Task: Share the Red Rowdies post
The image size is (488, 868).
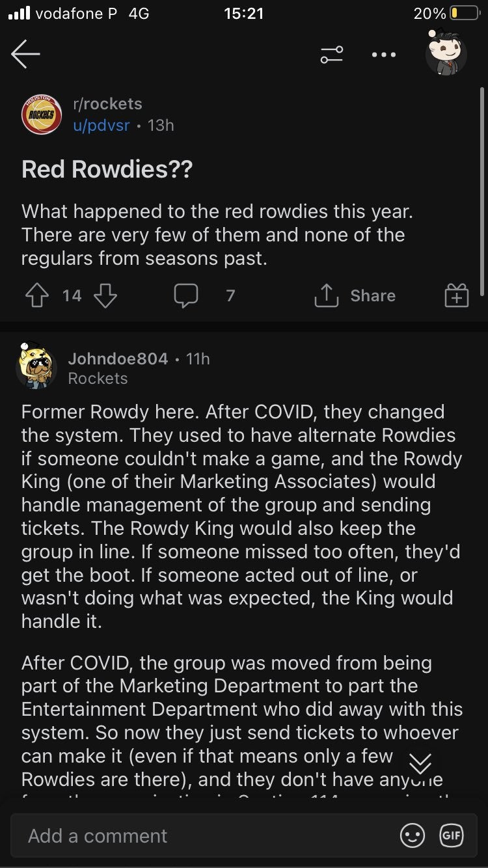Action: (x=355, y=296)
